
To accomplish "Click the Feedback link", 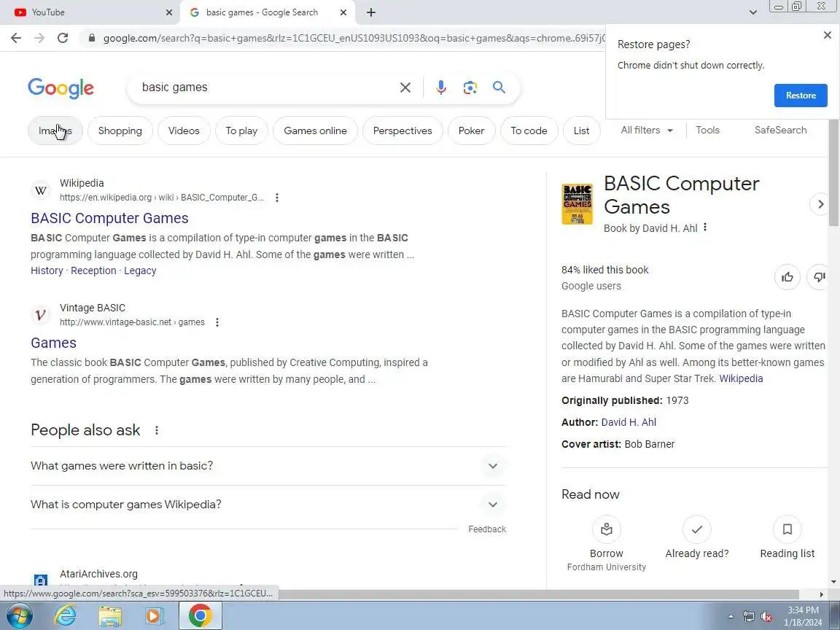I will 487,529.
